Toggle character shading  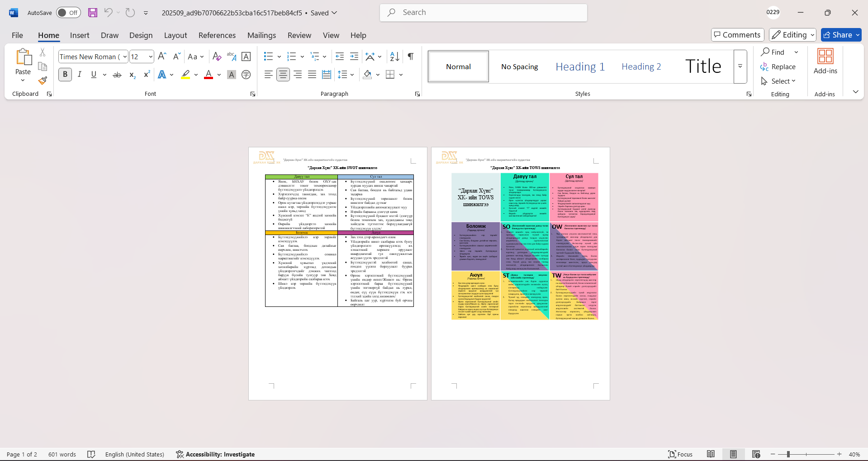pos(232,75)
